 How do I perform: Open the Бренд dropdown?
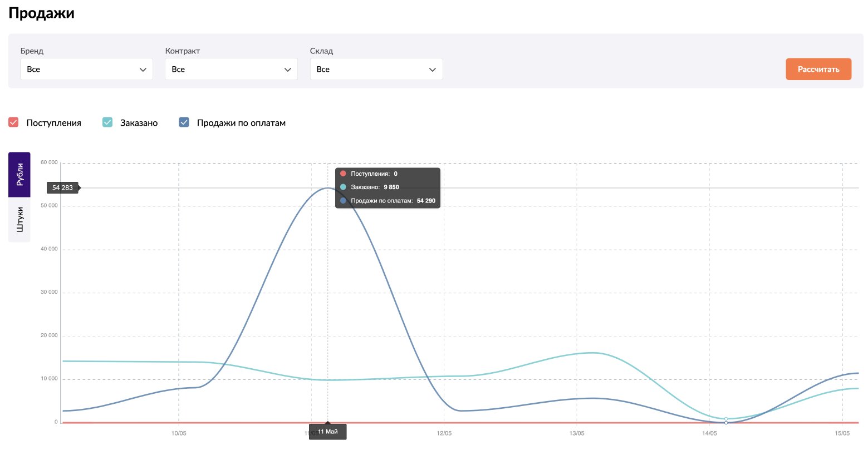86,70
